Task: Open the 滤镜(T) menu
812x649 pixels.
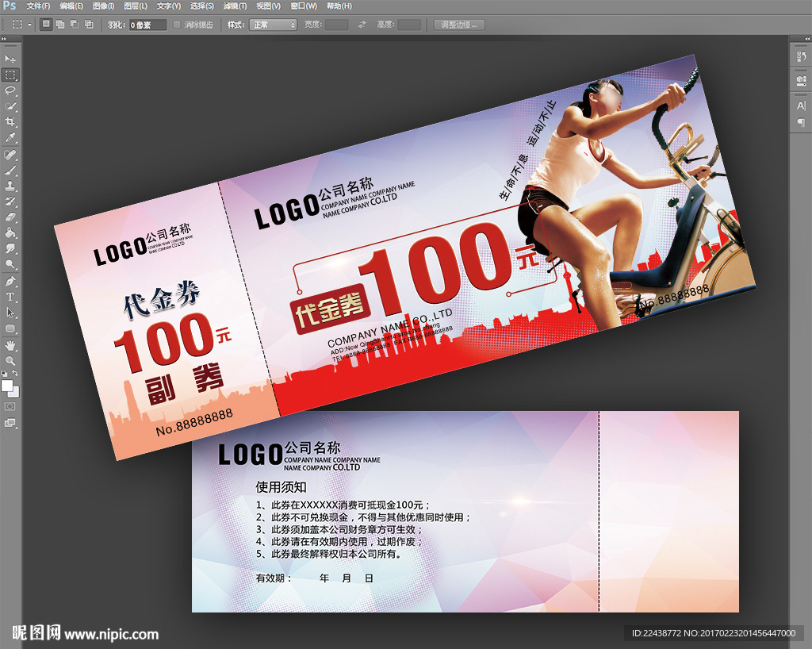Action: (235, 6)
